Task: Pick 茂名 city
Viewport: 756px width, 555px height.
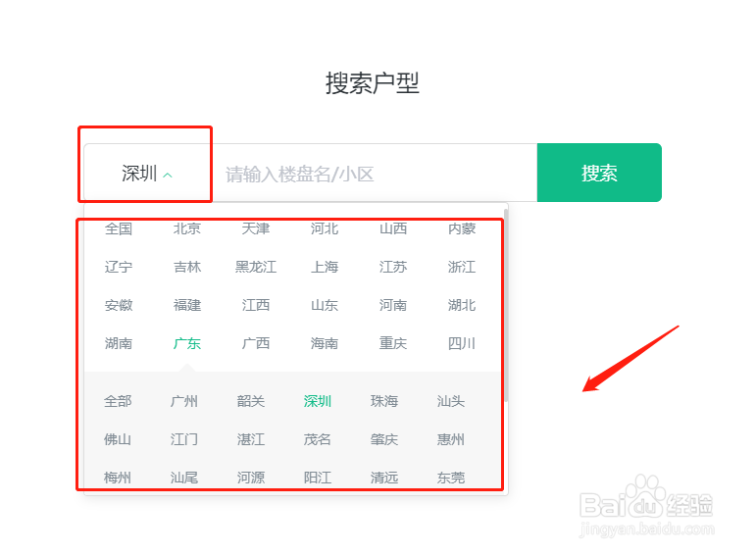Action: (318, 439)
